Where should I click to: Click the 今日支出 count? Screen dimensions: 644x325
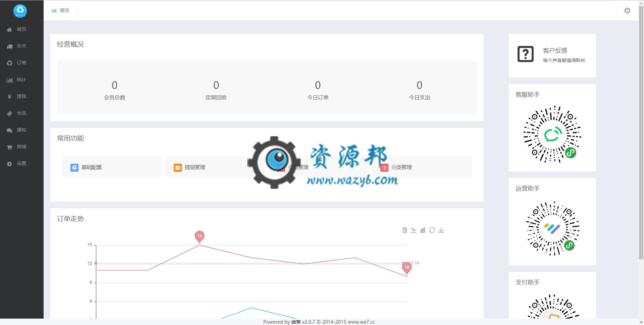click(x=419, y=85)
